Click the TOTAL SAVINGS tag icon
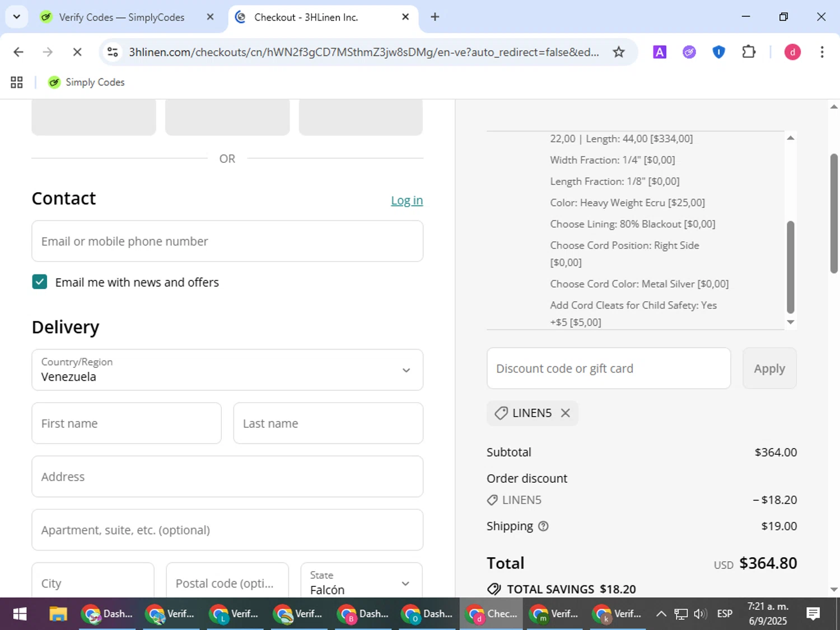 (494, 589)
